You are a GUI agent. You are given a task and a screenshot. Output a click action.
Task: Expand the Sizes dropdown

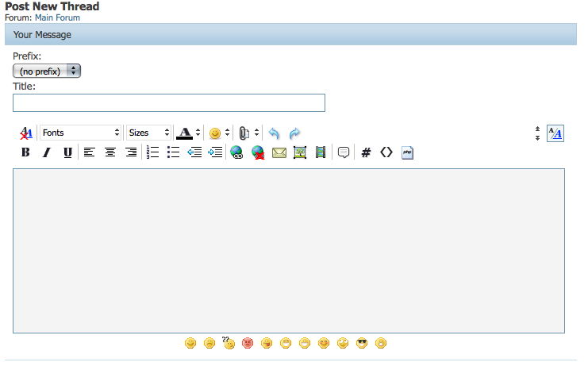click(x=148, y=133)
